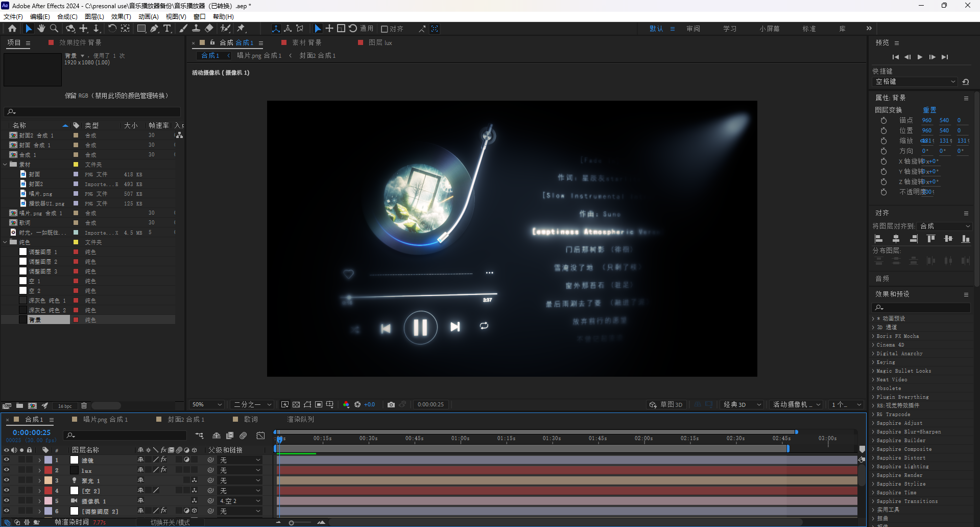Collapse the 素材 folder in project panel
Screen dimensions: 980x527
6,165
